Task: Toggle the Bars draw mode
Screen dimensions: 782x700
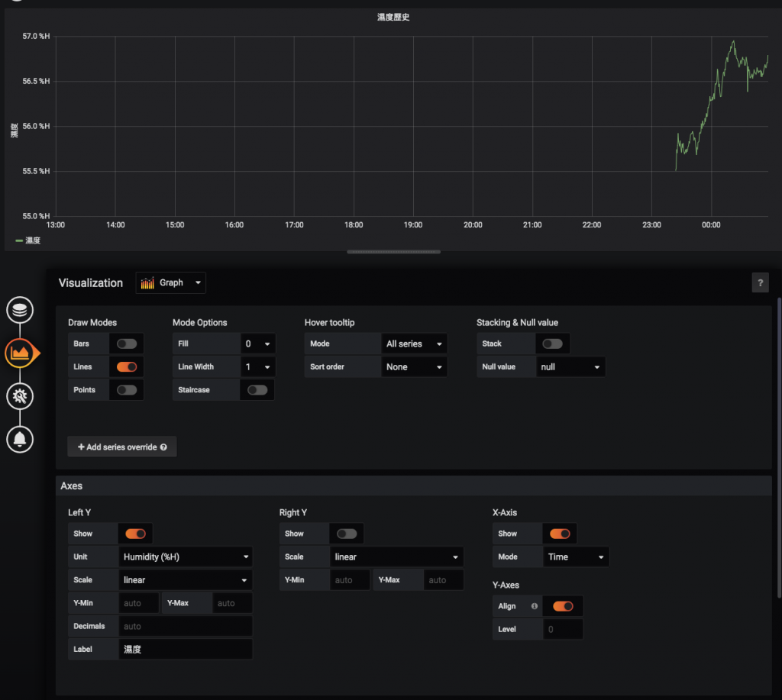Action: pos(127,344)
